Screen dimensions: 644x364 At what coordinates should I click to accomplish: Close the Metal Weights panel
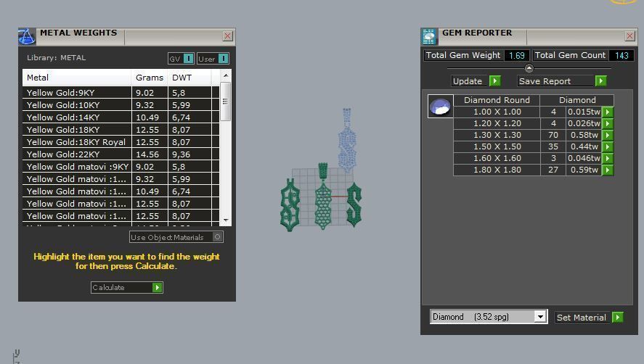click(x=227, y=36)
